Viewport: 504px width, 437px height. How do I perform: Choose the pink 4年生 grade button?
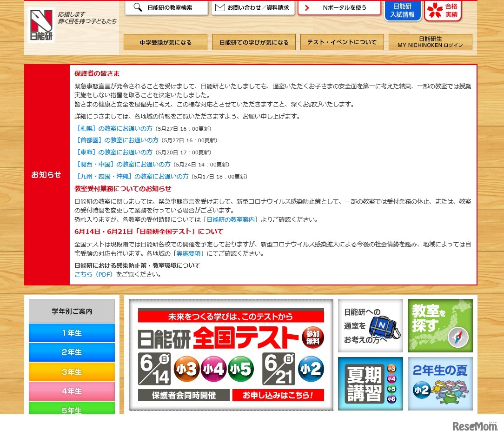point(72,391)
